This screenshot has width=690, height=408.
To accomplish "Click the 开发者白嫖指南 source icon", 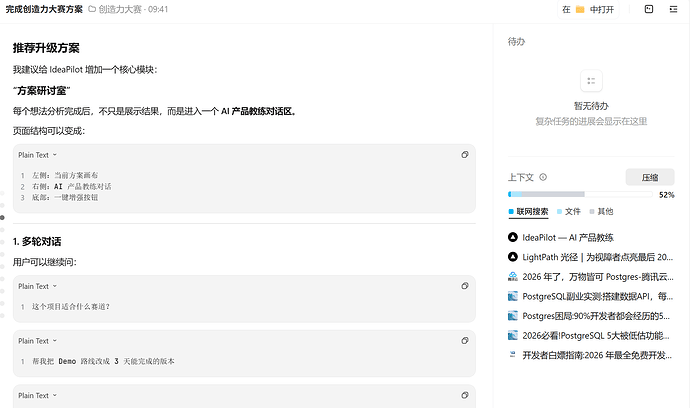I will pyautogui.click(x=513, y=355).
